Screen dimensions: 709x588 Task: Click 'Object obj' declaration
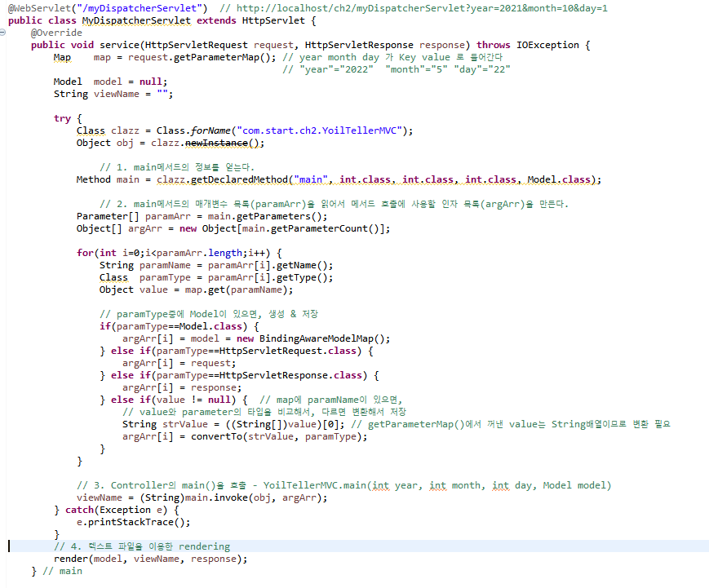[105, 143]
